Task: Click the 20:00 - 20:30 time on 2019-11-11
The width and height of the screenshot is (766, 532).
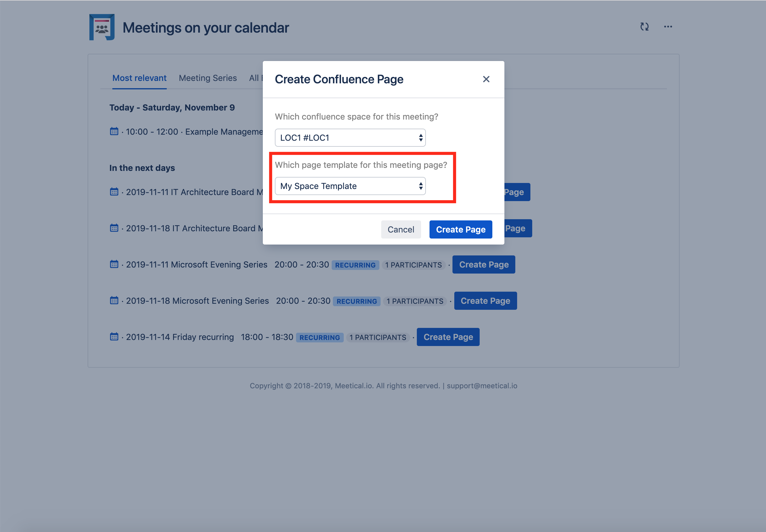Action: click(301, 265)
